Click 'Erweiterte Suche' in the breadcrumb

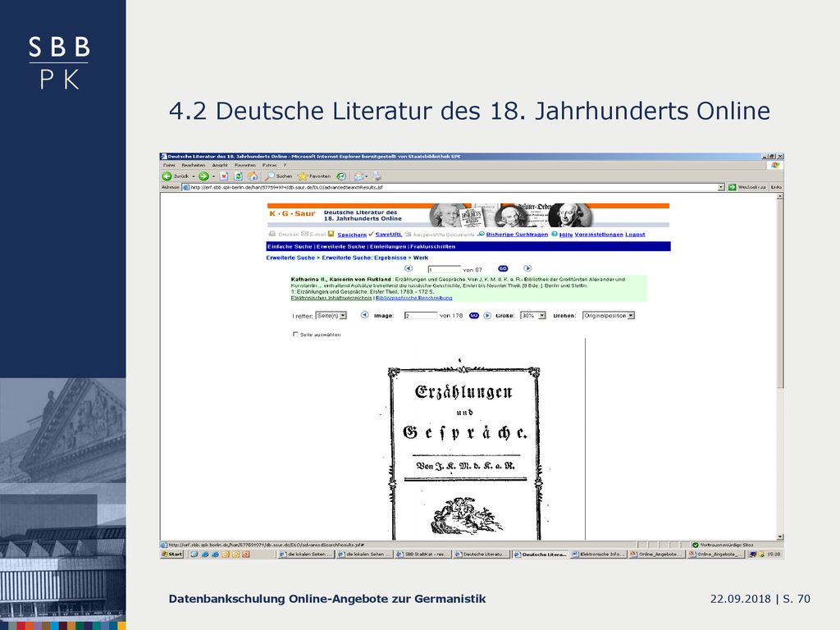coord(291,258)
